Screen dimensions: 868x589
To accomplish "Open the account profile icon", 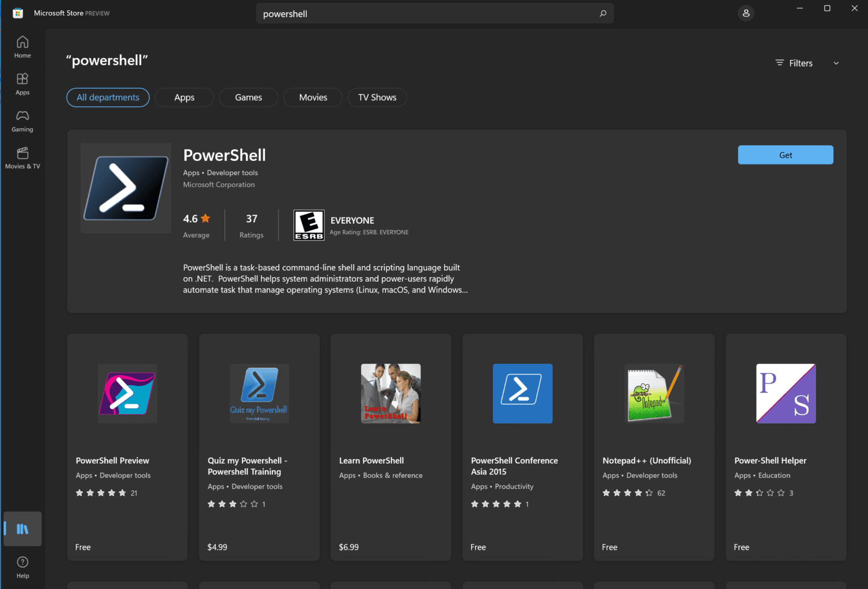I will click(x=746, y=12).
